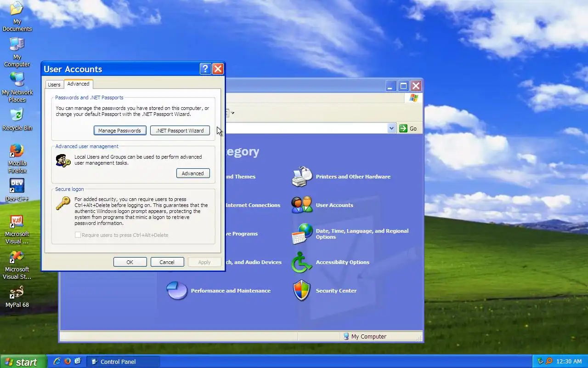This screenshot has height=368, width=588.
Task: Open the My Documents desktop icon
Action: (17, 17)
